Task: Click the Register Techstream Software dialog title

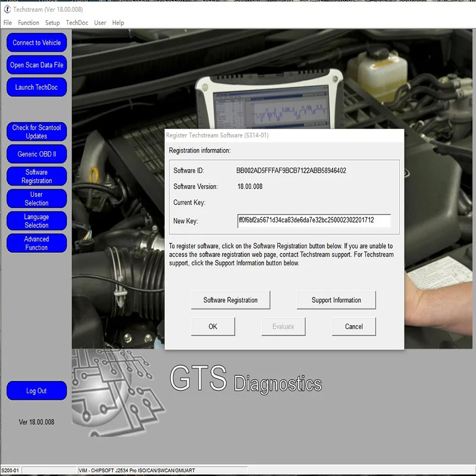Action: click(x=217, y=135)
